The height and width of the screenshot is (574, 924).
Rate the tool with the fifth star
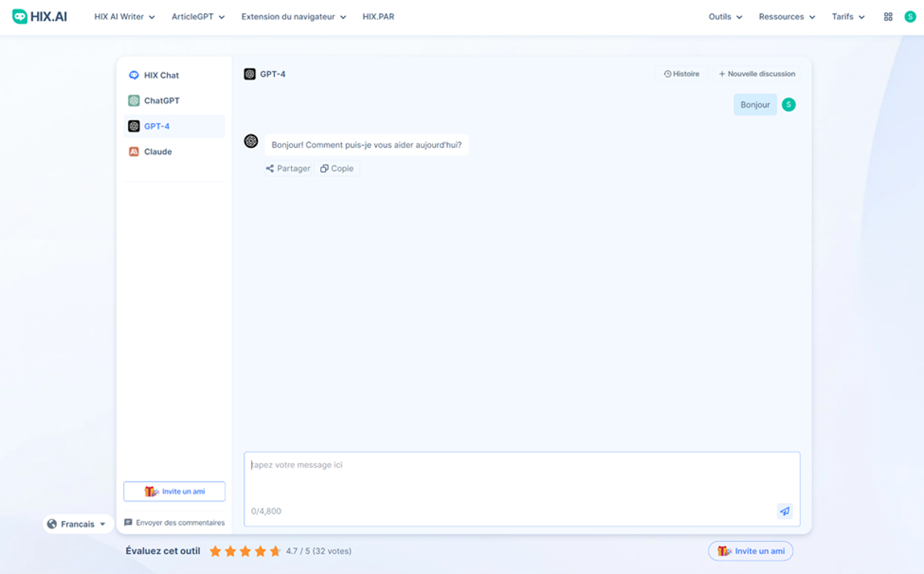tap(276, 551)
